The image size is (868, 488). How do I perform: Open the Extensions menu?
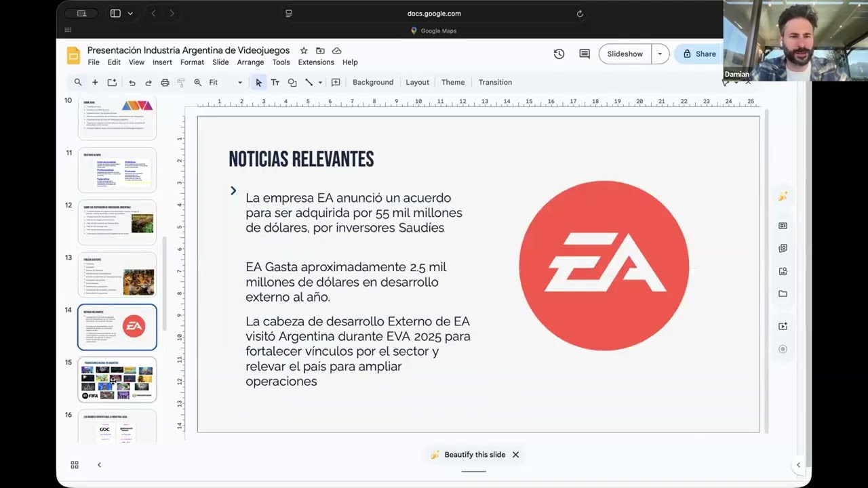(316, 62)
